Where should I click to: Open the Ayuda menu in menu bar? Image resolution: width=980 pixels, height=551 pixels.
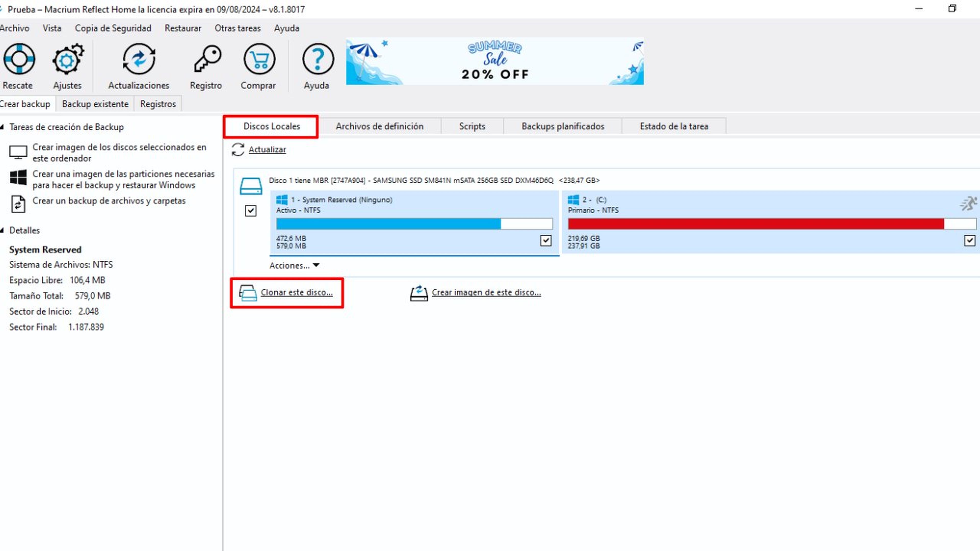[x=286, y=28]
